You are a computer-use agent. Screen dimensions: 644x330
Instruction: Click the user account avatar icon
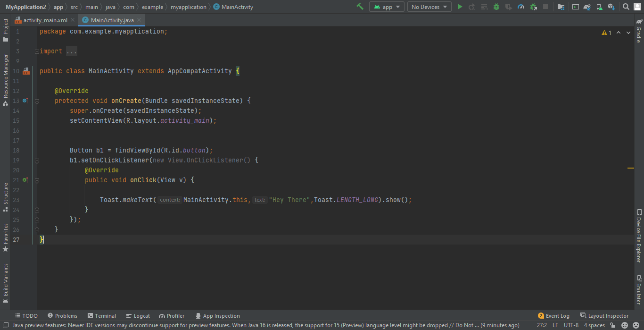pos(638,7)
